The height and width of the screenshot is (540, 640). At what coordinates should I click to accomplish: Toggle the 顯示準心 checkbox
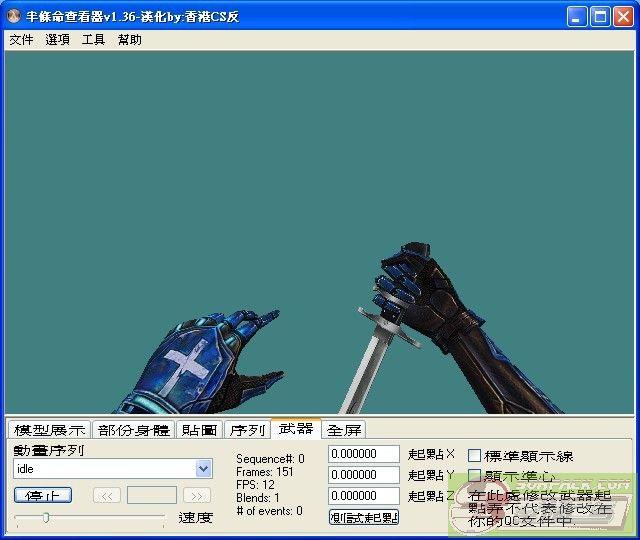475,476
